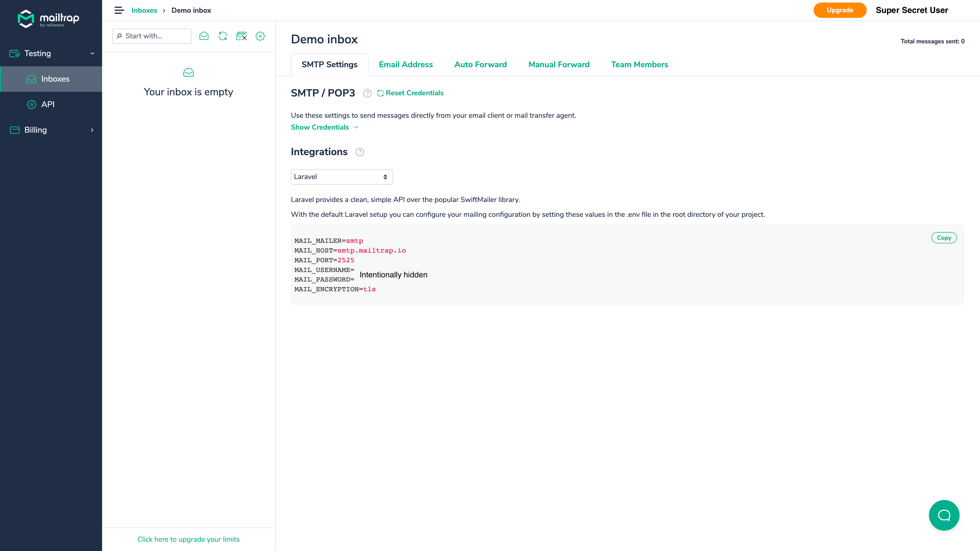The height and width of the screenshot is (551, 980).
Task: Mark all messages as read envelope icon
Action: click(204, 36)
